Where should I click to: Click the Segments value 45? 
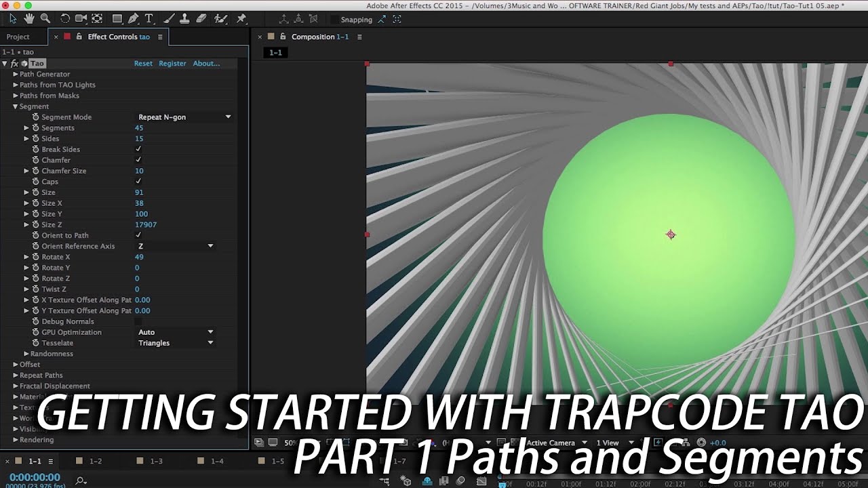[x=139, y=128]
